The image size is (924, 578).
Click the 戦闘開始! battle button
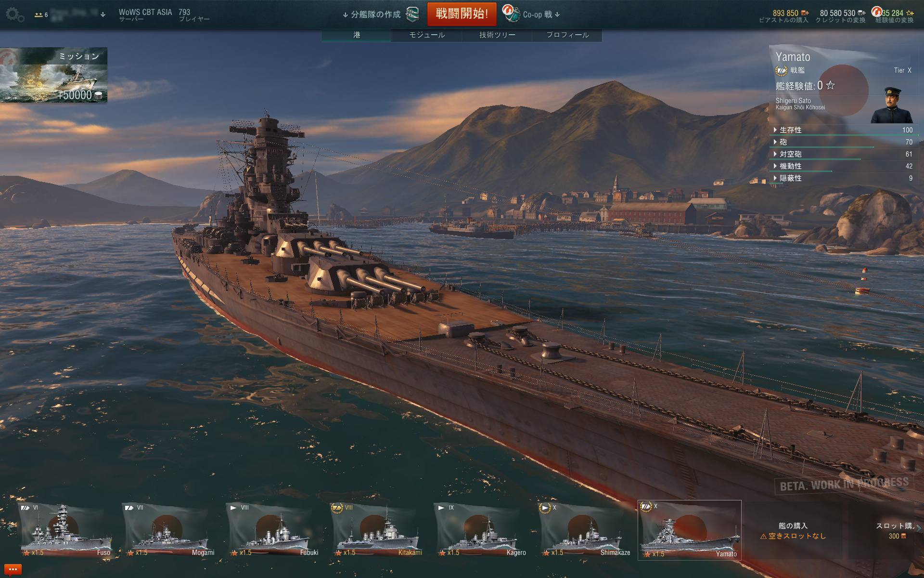462,13
